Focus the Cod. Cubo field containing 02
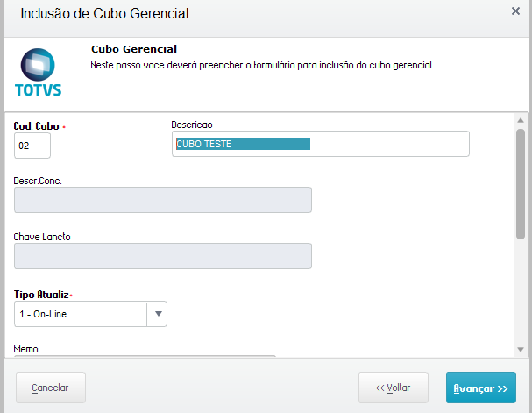This screenshot has height=413, width=532. [x=32, y=146]
